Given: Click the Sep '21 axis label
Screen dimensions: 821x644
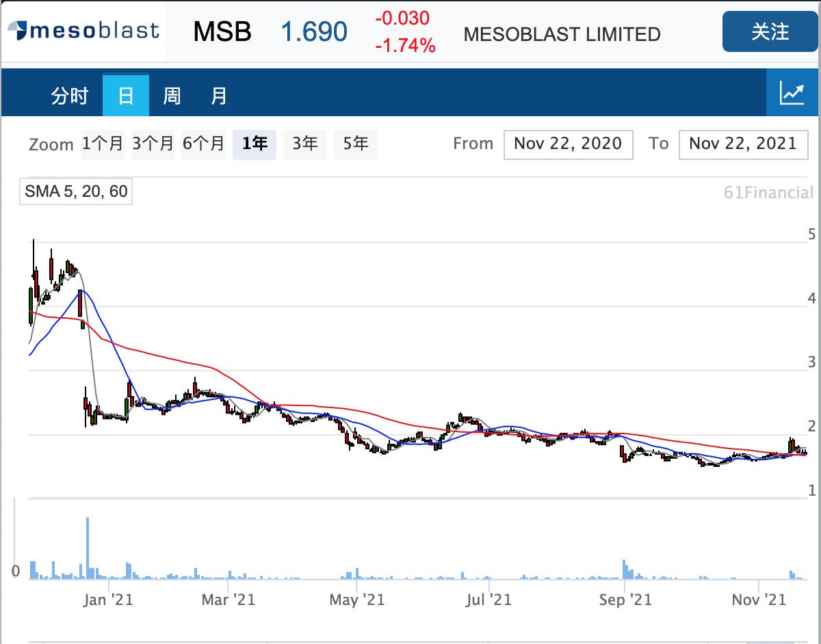Looking at the screenshot, I should click(x=625, y=600).
